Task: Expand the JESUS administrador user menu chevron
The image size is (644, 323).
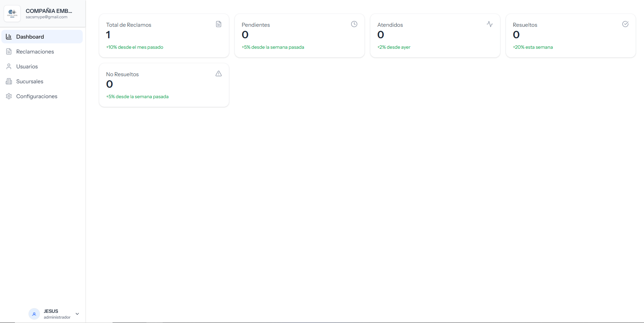Action: [77, 314]
